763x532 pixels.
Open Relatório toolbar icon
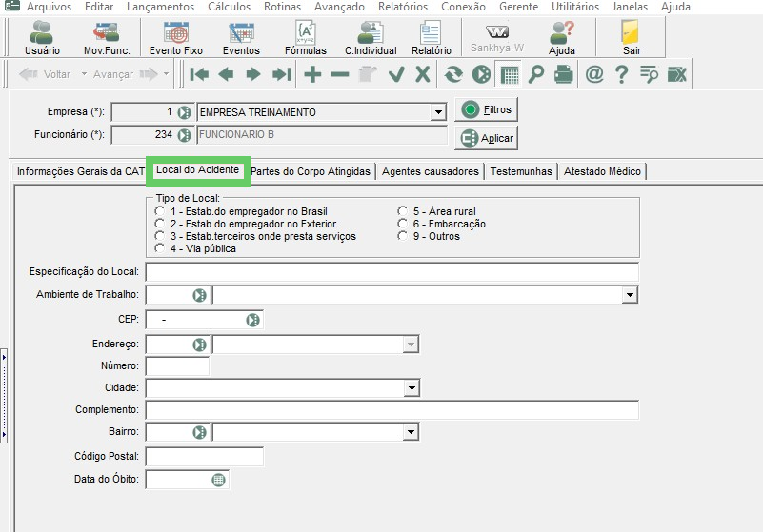(x=432, y=38)
